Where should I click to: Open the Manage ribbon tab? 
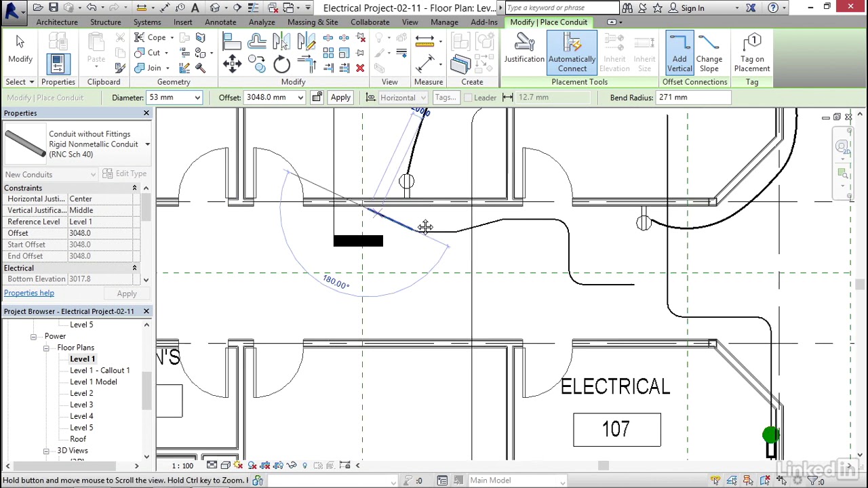point(444,22)
